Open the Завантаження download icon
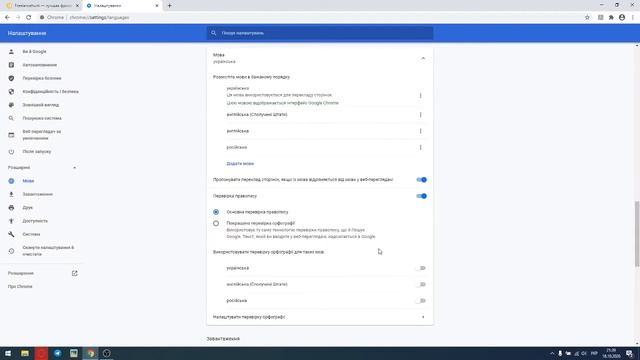 [11, 194]
